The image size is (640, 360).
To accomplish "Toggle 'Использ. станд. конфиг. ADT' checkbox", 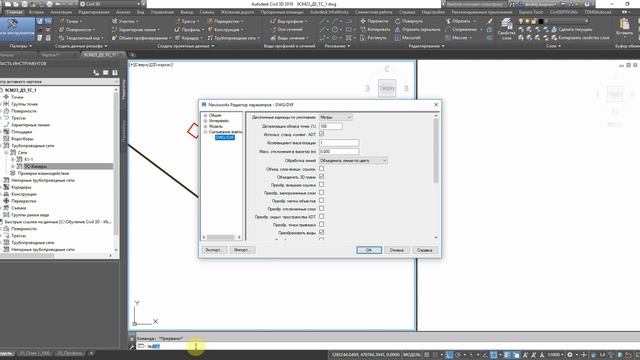I will [x=322, y=134].
